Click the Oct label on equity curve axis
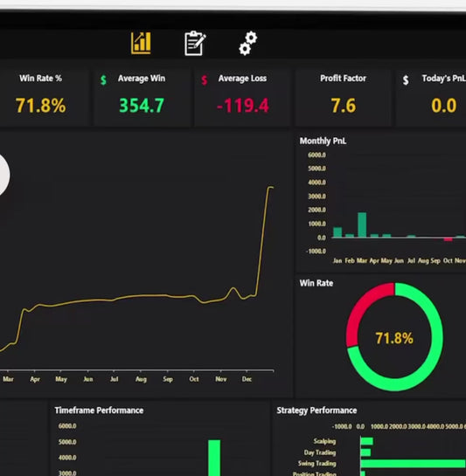This screenshot has width=466, height=476. click(x=194, y=379)
